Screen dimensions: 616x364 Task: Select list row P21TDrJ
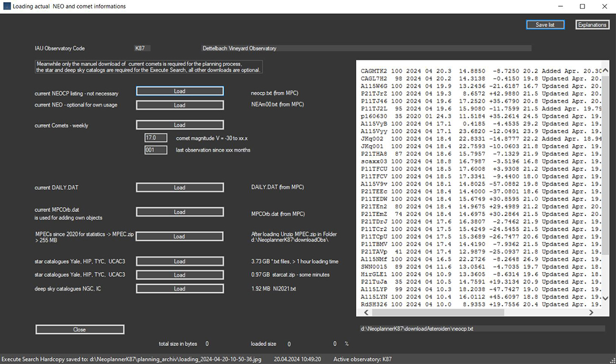click(x=482, y=221)
